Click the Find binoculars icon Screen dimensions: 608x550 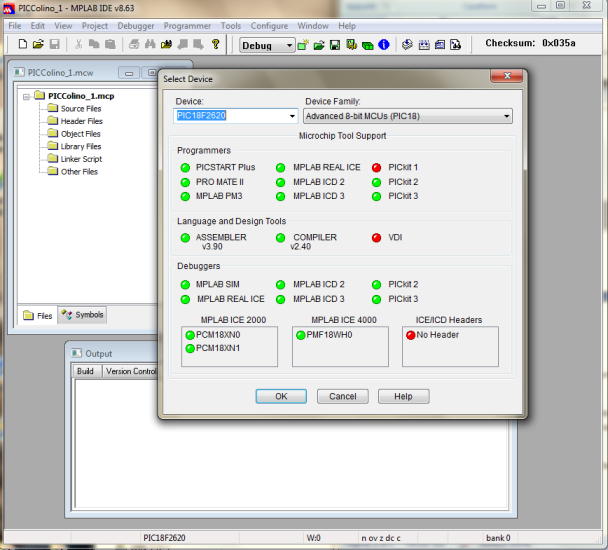[150, 44]
